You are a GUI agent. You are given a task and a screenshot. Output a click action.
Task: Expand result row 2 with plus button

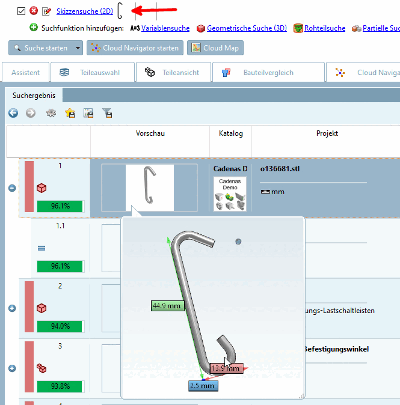point(12,308)
